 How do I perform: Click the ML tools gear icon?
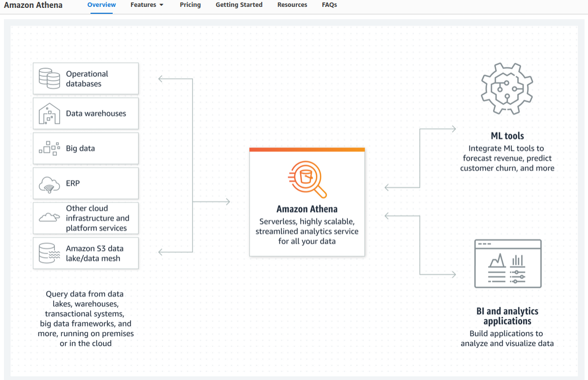pos(507,89)
